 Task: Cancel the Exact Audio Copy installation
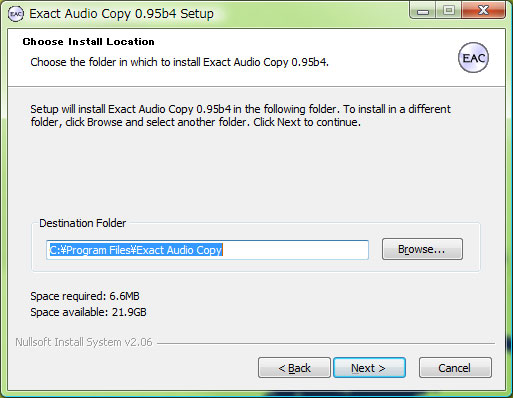point(455,368)
